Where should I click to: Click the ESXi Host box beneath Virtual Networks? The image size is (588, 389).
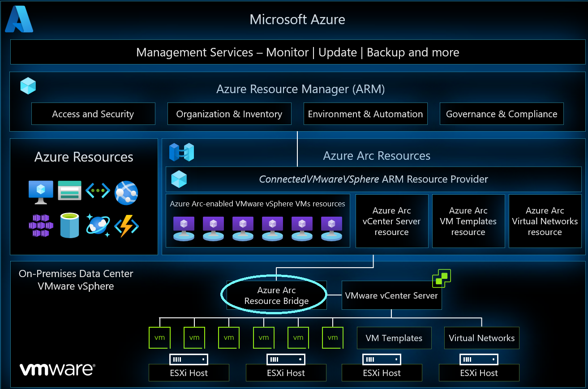(479, 372)
